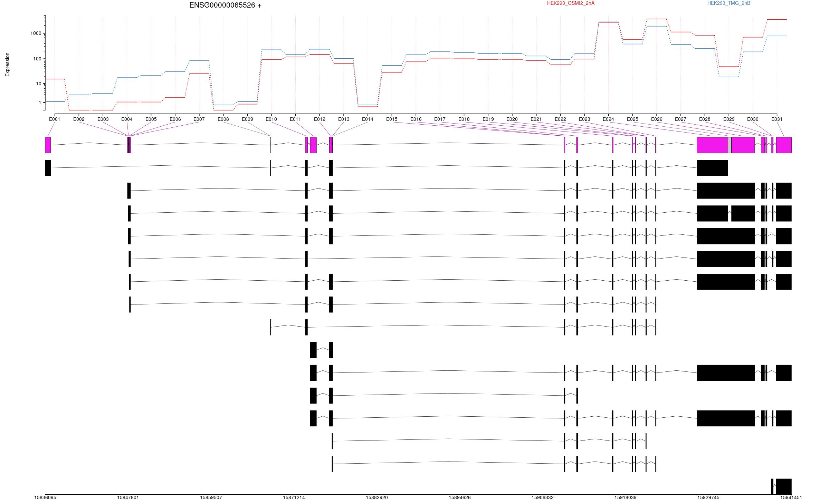Click exon label E006
Screen dimensions: 829x504
pos(175,119)
